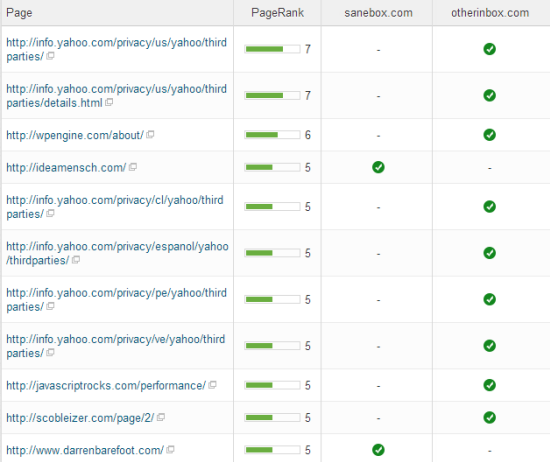Image resolution: width=550 pixels, height=462 pixels.
Task: Click the otherinbox.com column header
Action: tap(490, 13)
